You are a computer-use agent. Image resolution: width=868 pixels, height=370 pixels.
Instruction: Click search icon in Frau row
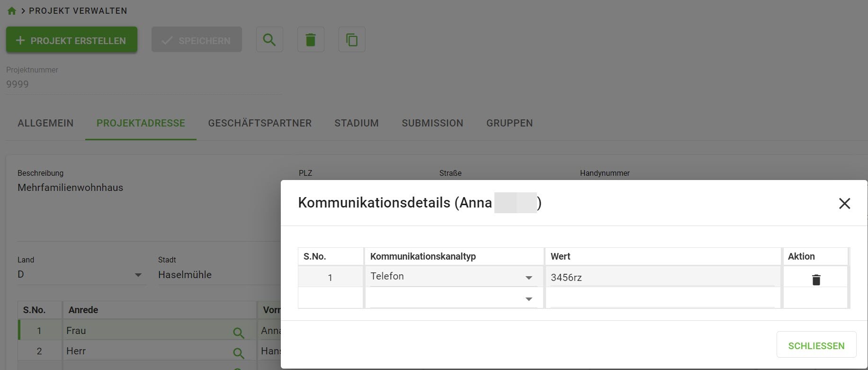[239, 333]
